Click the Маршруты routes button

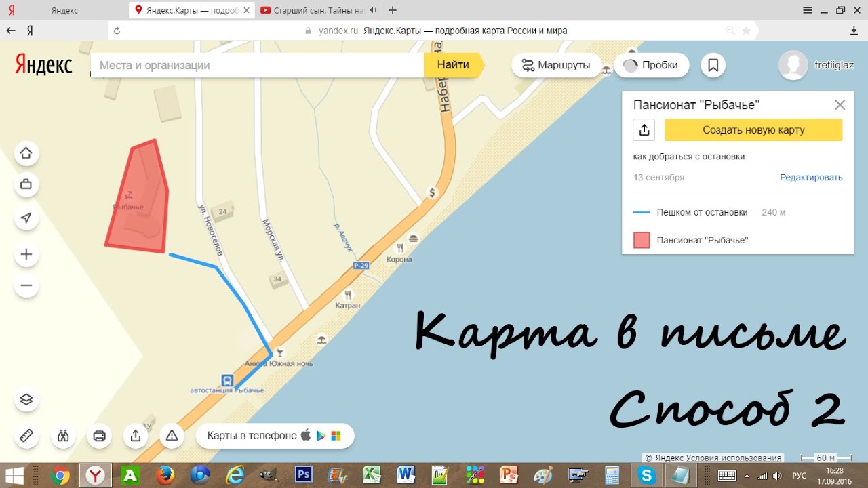click(x=556, y=65)
